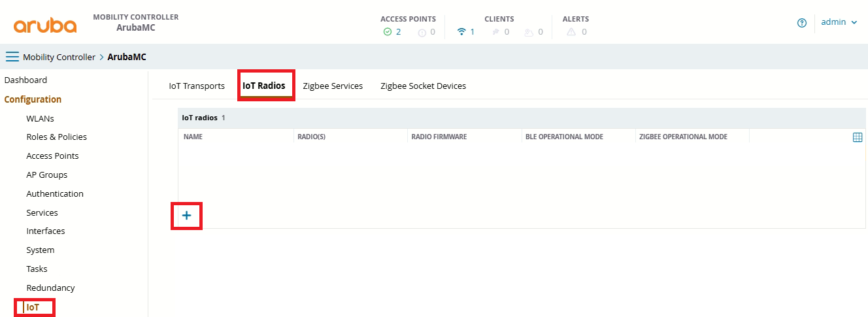Open Roles & Policies page

click(x=56, y=137)
